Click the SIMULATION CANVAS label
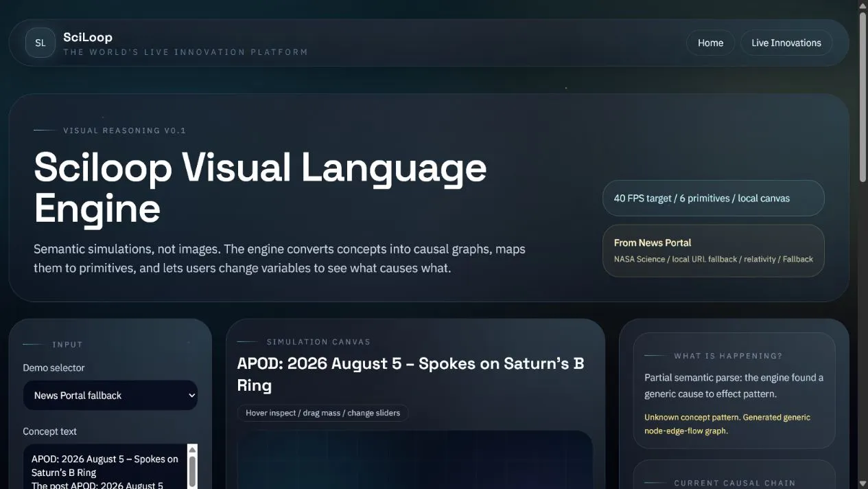 pos(318,341)
